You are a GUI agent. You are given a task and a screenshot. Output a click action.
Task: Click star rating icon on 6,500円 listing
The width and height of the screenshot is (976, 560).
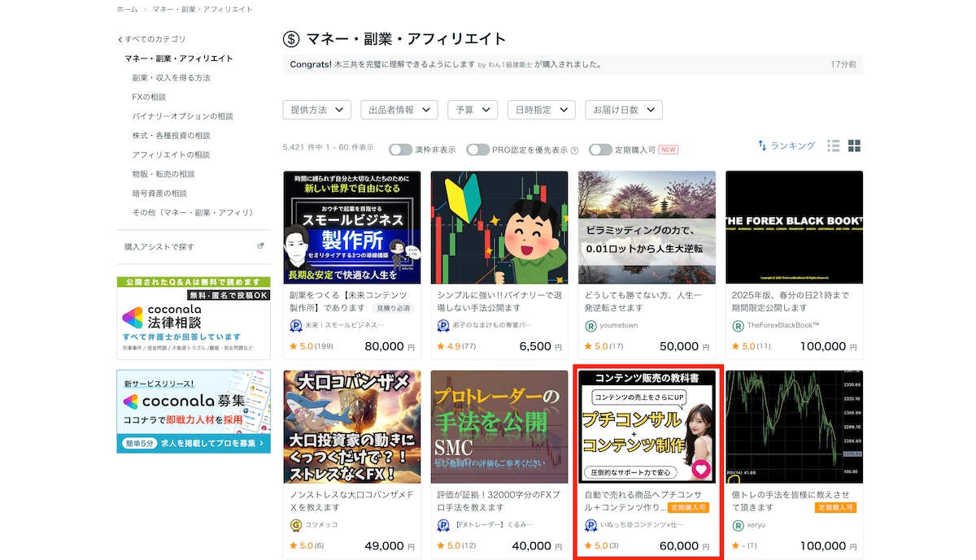click(x=442, y=346)
